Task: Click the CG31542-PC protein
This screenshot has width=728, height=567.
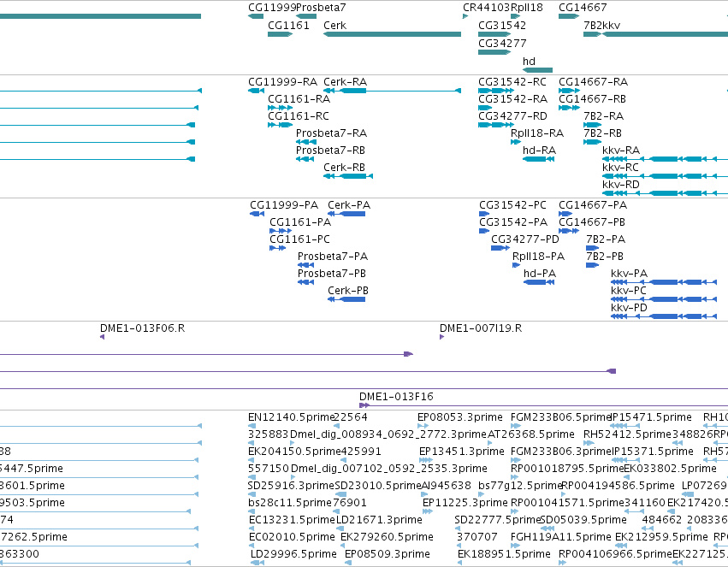Action: coord(484,214)
